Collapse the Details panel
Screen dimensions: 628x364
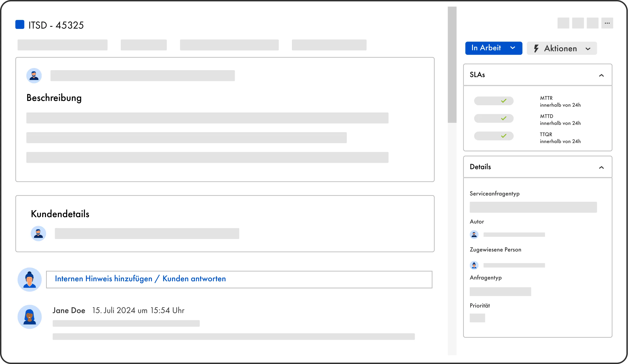[601, 168]
